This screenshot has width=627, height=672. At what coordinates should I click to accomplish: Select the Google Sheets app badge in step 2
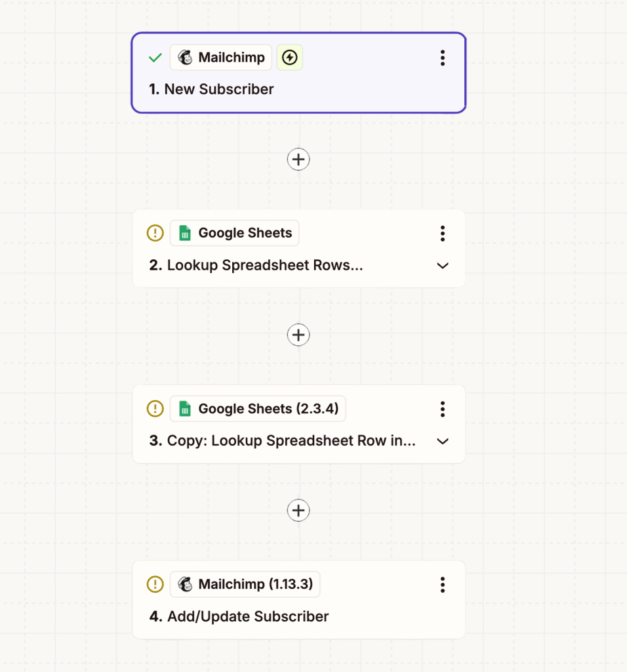click(x=234, y=233)
